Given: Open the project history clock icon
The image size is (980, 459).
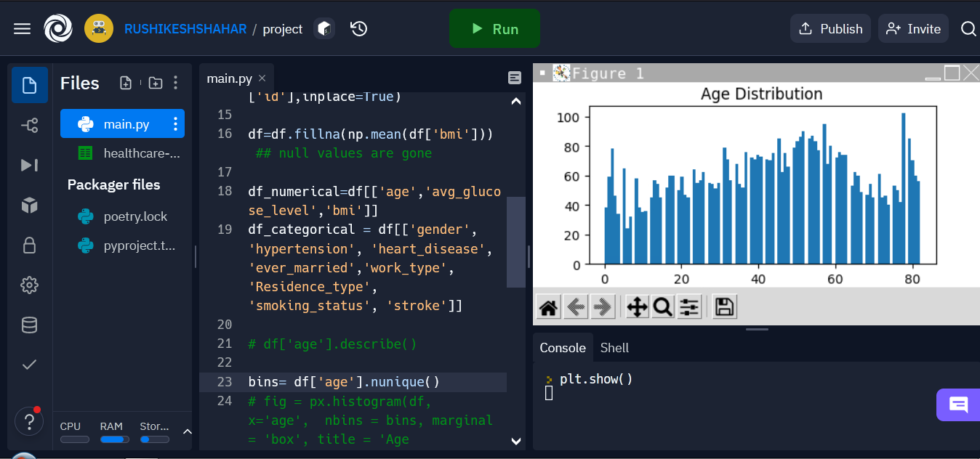Looking at the screenshot, I should 358,29.
